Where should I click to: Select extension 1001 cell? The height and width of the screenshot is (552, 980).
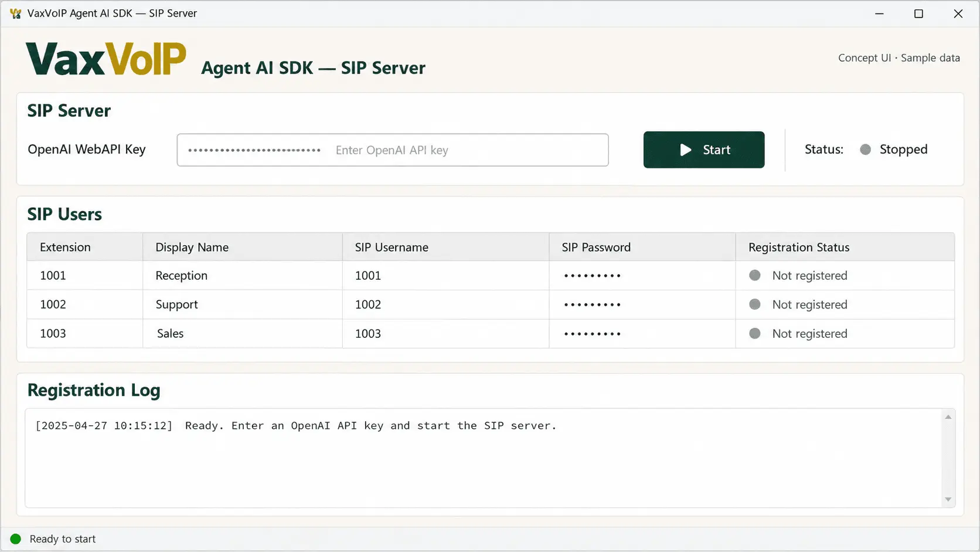(85, 276)
